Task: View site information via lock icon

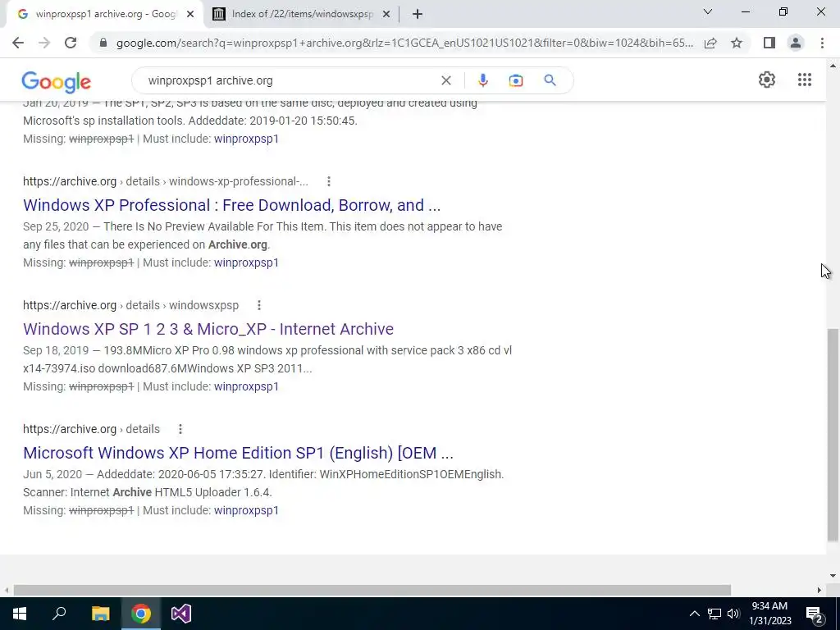Action: (x=104, y=43)
